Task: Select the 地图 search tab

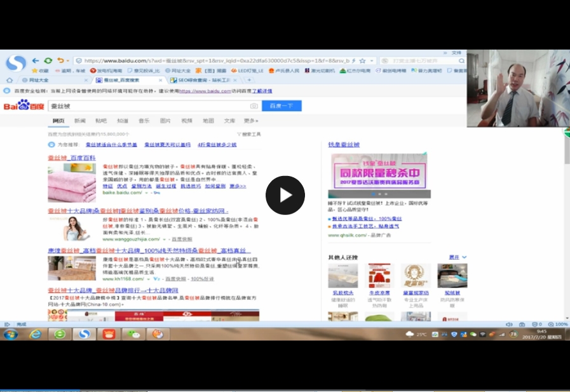Action: [208, 121]
